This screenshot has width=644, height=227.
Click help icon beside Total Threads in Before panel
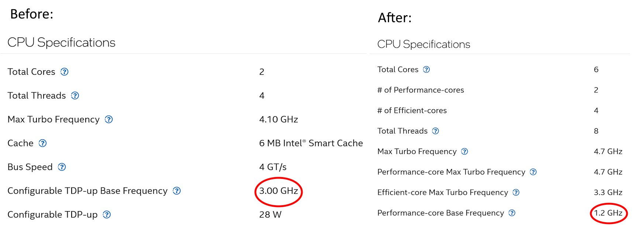[x=75, y=96]
